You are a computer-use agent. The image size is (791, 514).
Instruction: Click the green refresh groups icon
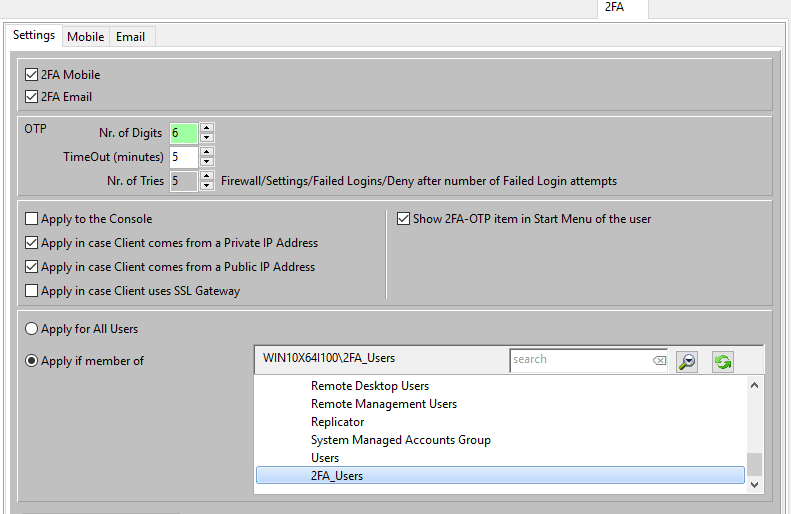(x=722, y=361)
